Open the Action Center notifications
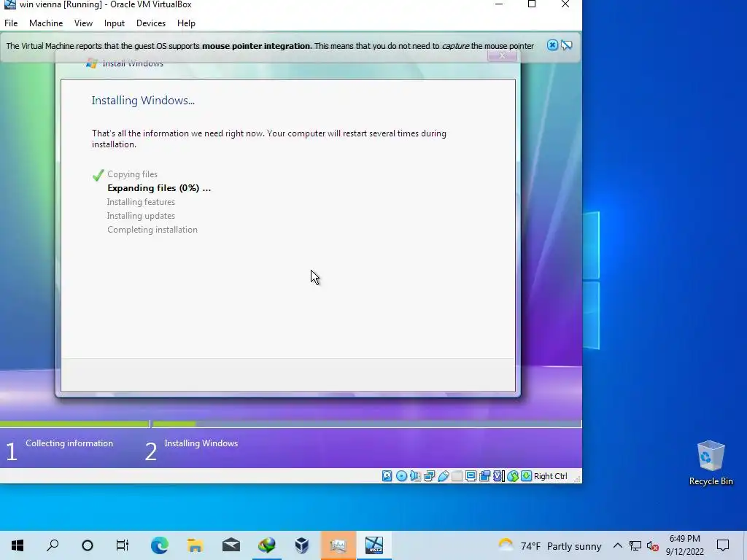This screenshot has height=560, width=747. click(723, 545)
